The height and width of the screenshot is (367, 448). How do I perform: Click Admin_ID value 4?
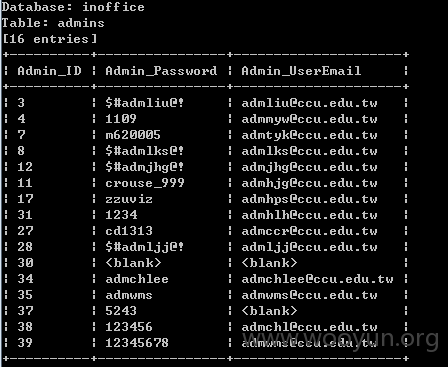click(x=21, y=119)
